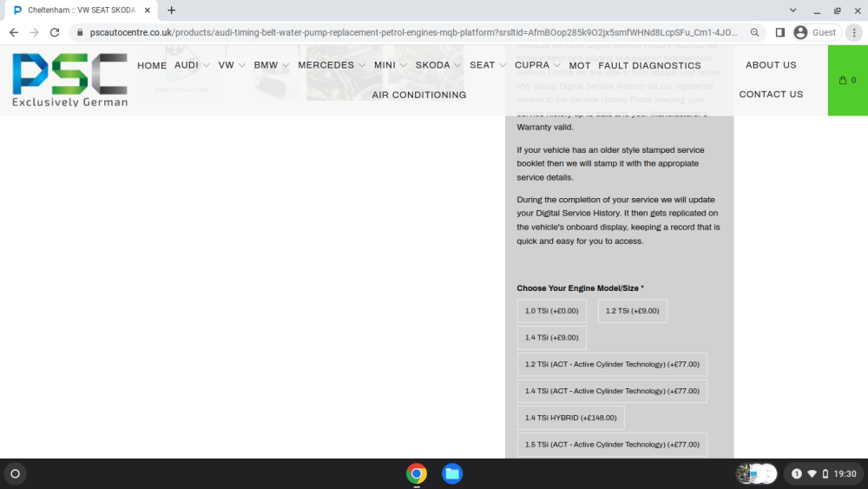
Task: Close the Cheltenham VW SEAT SKODA tab
Action: 148,10
